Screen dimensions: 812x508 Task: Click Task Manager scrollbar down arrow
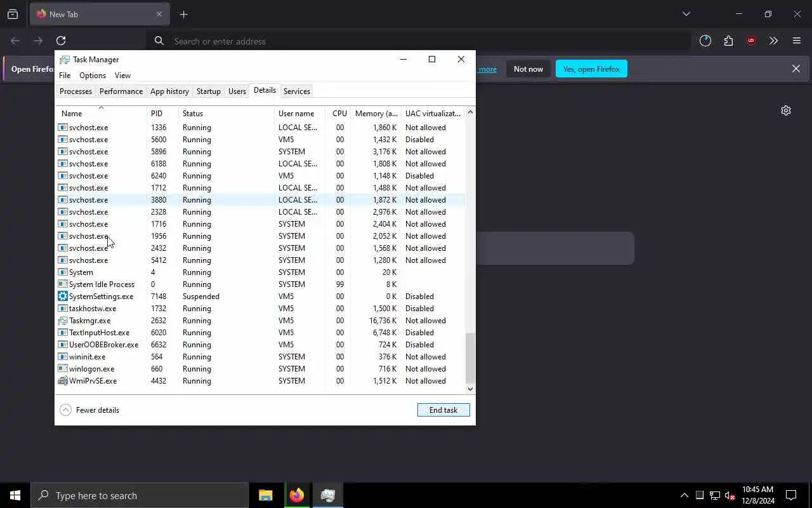point(470,389)
